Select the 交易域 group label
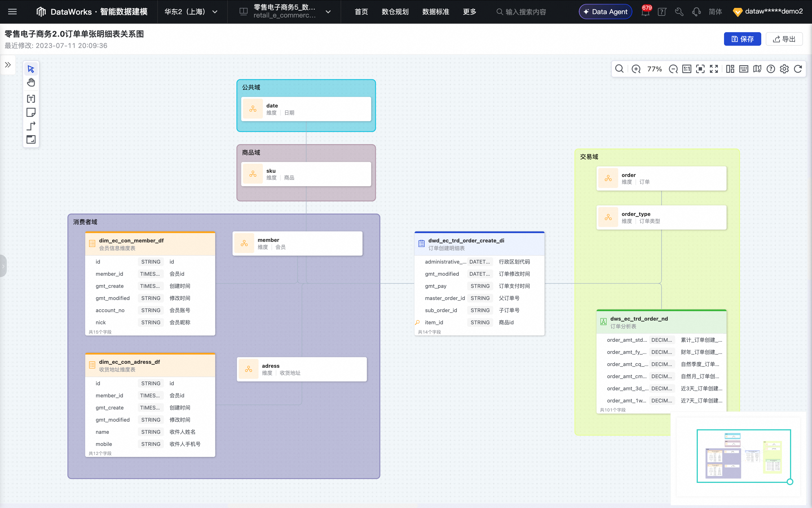This screenshot has height=508, width=812. point(589,157)
